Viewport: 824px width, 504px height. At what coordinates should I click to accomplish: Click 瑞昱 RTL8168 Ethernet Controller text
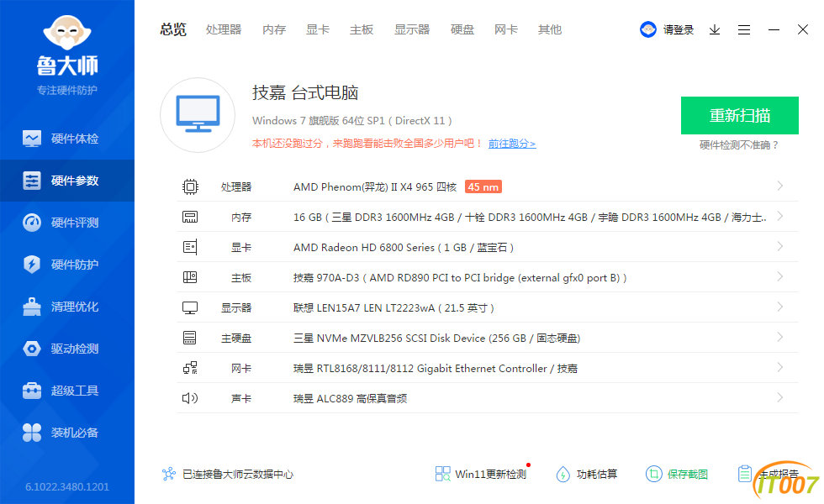coord(436,368)
